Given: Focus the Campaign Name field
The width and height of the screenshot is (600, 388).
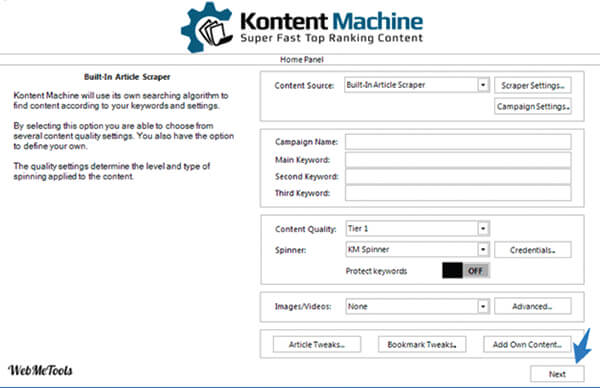Looking at the screenshot, I should point(458,142).
